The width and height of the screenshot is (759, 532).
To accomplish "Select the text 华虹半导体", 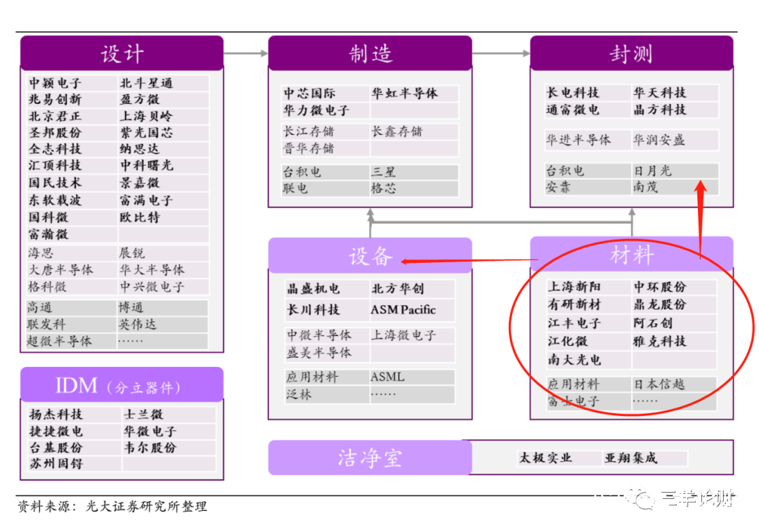I will (405, 93).
